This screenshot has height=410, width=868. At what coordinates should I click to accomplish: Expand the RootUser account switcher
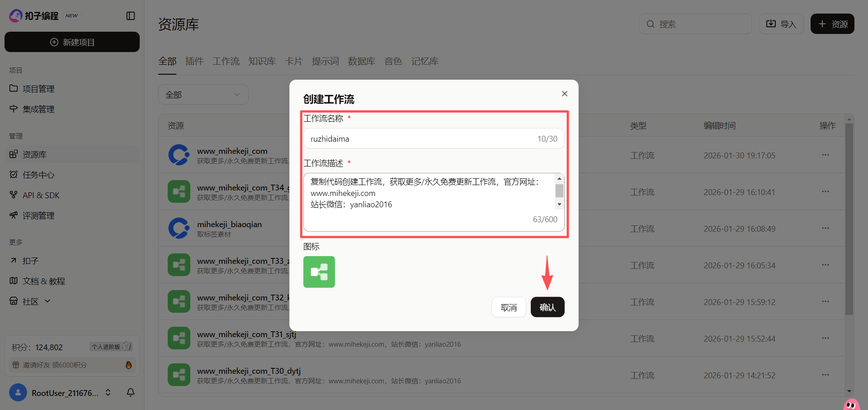(x=108, y=393)
